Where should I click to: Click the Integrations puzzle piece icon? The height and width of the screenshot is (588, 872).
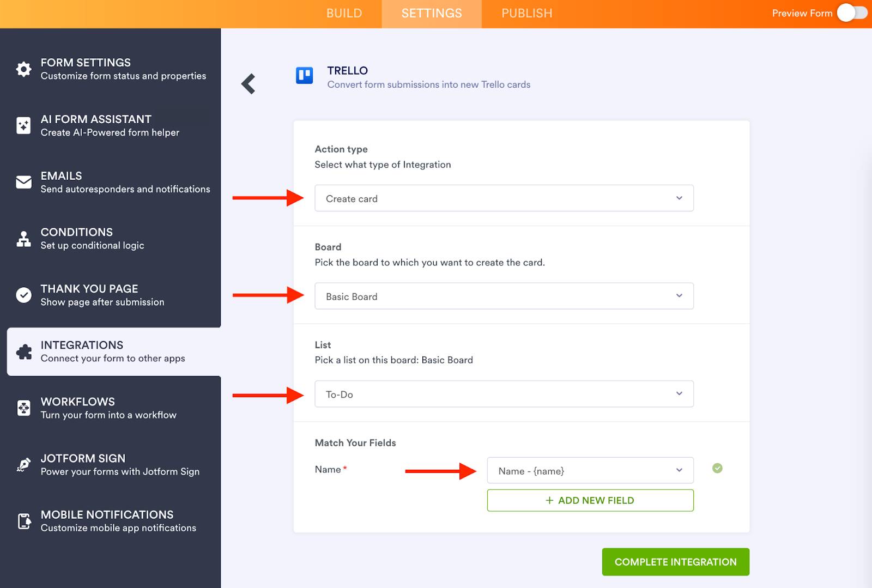(23, 352)
